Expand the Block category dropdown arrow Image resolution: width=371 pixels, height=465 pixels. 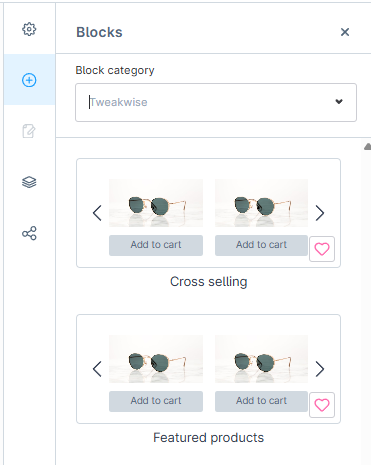[339, 101]
